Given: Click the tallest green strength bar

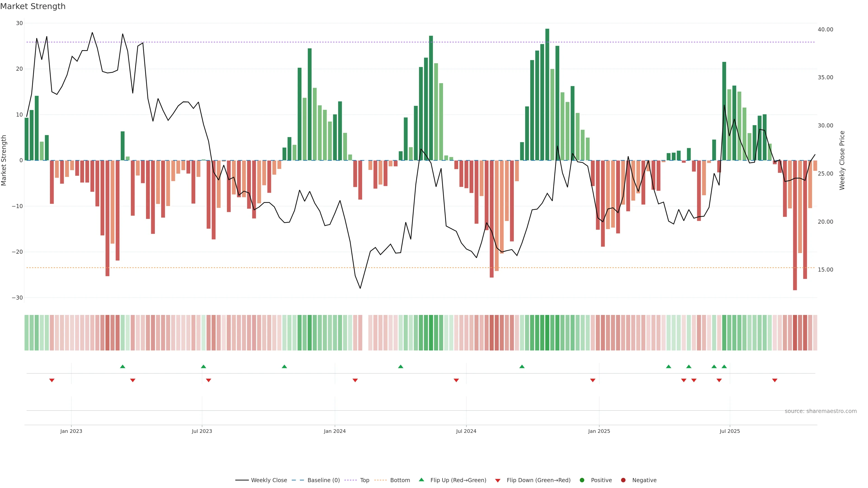Looking at the screenshot, I should coord(547,94).
